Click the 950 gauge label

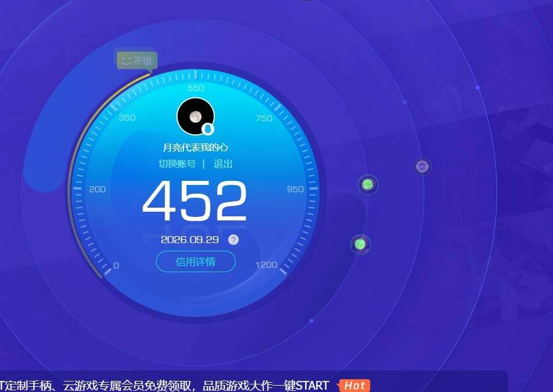pos(296,189)
